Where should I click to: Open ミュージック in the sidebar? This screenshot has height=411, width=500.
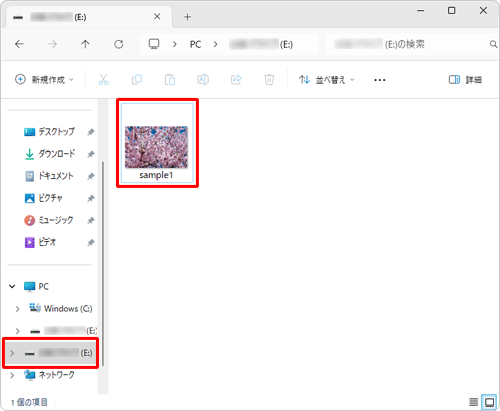click(49, 220)
